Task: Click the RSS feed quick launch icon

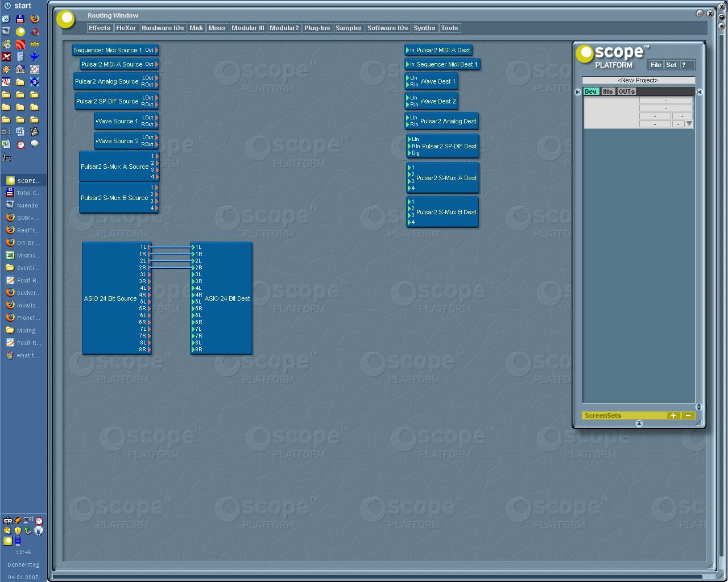Action: [20, 44]
